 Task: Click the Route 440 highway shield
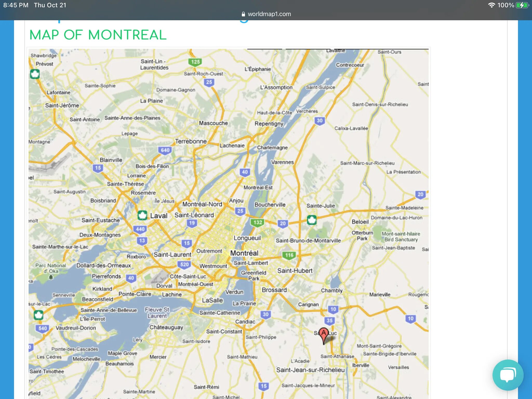pos(140,229)
